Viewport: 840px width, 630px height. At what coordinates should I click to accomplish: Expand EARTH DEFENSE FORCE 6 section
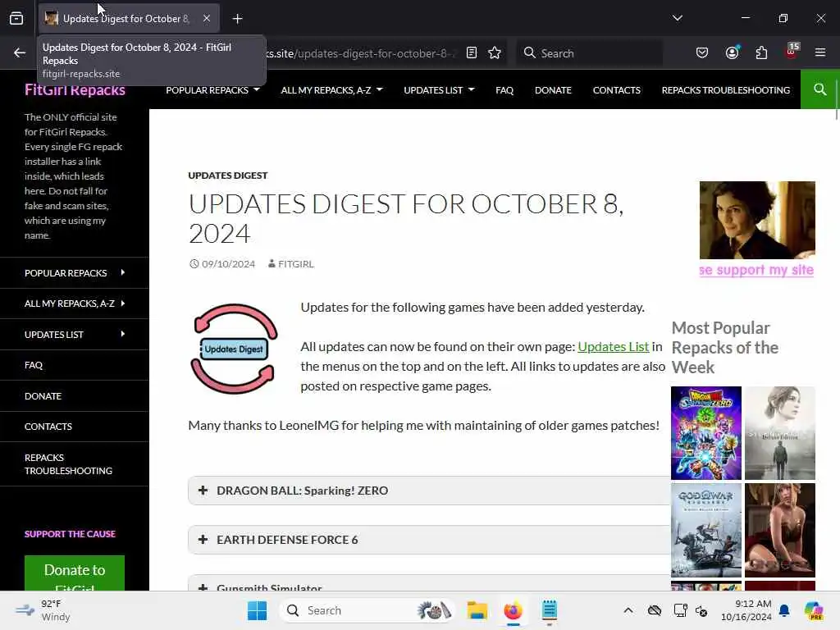(429, 540)
